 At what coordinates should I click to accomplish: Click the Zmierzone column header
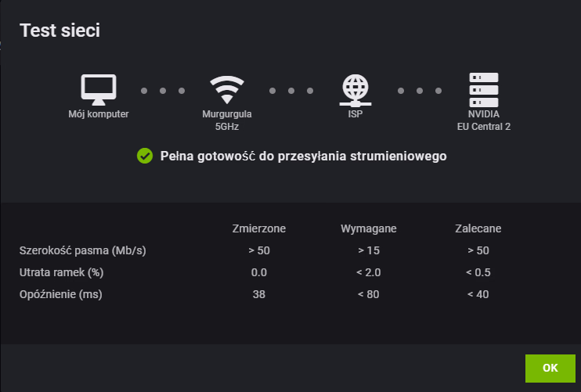click(259, 228)
